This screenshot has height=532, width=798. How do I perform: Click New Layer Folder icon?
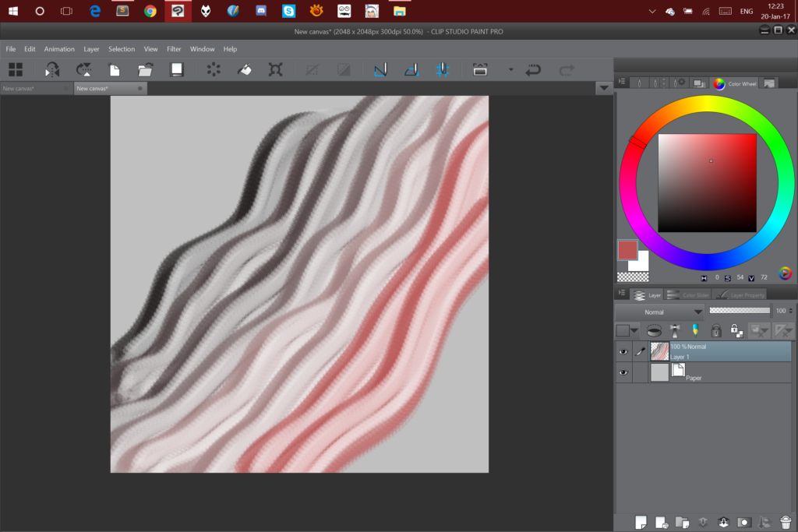pyautogui.click(x=682, y=522)
